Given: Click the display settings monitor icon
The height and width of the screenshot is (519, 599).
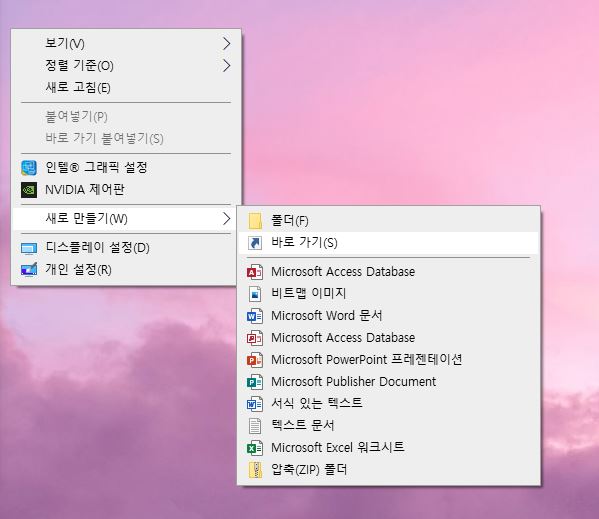Looking at the screenshot, I should pyautogui.click(x=29, y=249).
